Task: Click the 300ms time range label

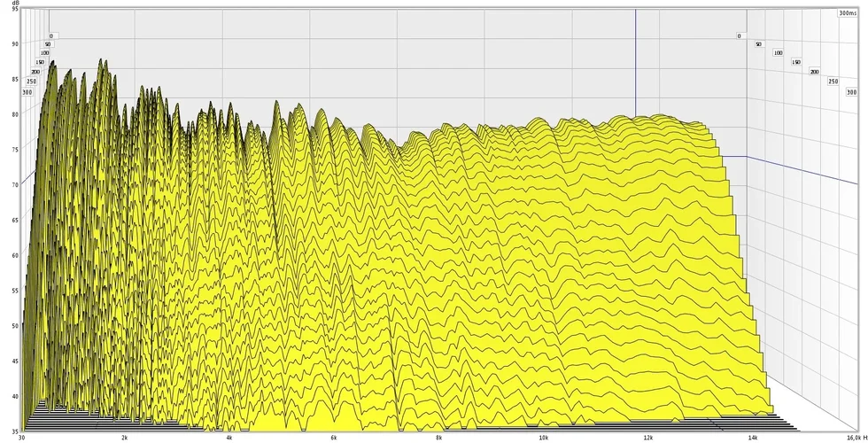Action: tap(848, 12)
